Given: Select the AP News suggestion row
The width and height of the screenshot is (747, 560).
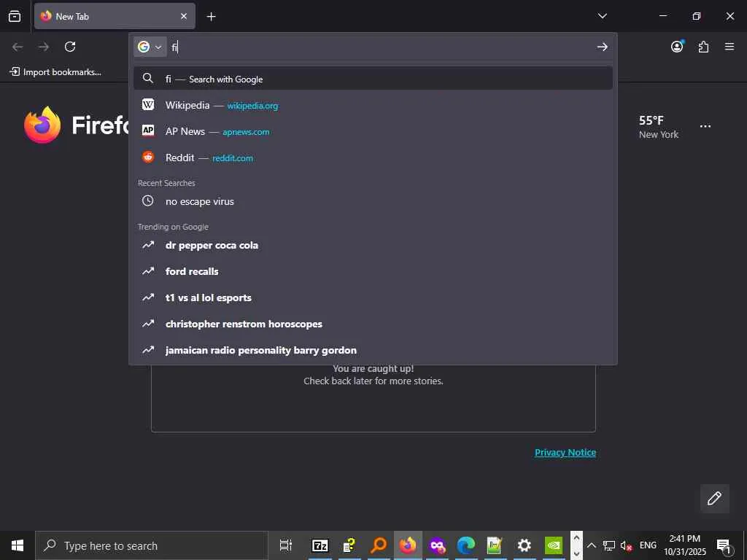Looking at the screenshot, I should pos(373,131).
